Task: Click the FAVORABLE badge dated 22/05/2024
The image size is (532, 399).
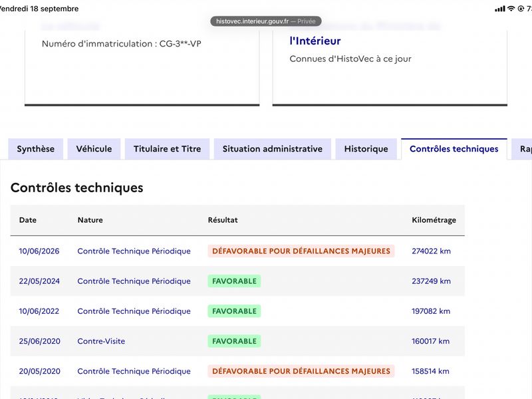Action: 234,281
